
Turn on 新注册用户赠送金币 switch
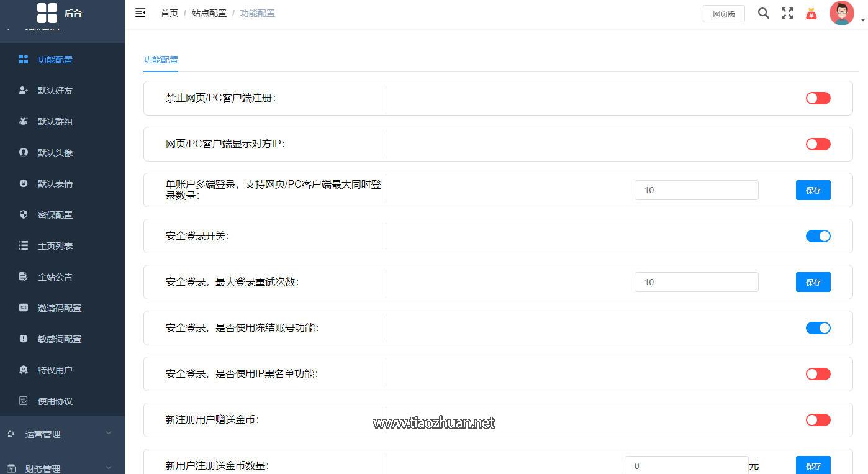coord(818,419)
